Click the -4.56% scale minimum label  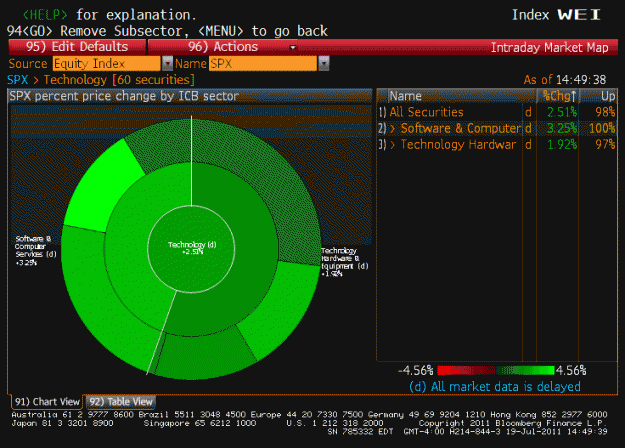point(415,371)
